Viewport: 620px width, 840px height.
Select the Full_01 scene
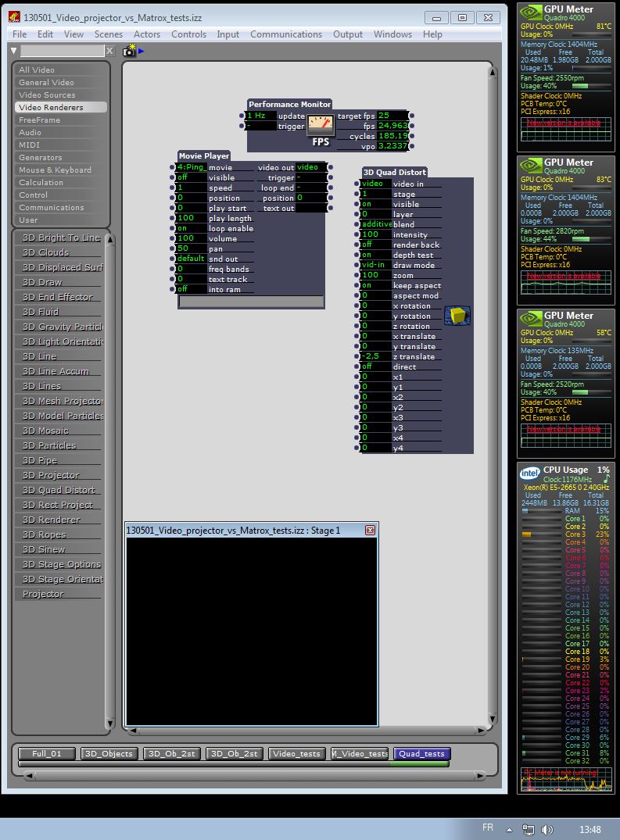47,754
